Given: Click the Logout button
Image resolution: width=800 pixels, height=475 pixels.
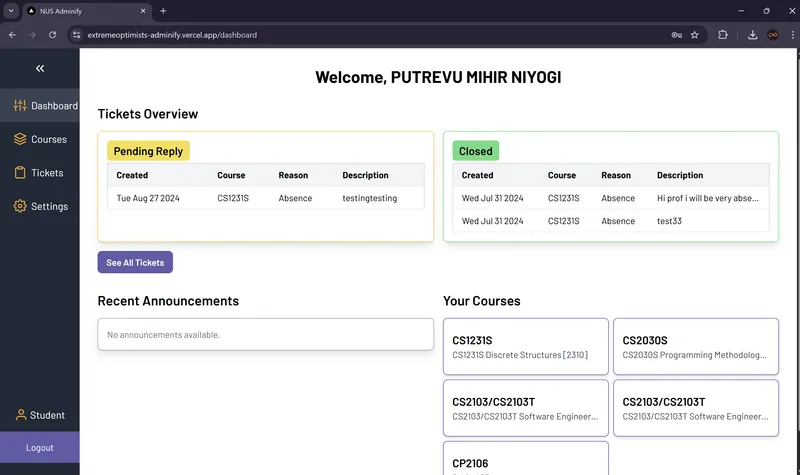Looking at the screenshot, I should [x=40, y=448].
